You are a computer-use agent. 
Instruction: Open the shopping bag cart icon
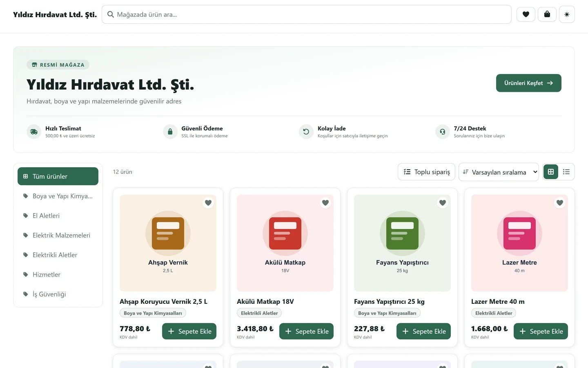[x=547, y=14]
